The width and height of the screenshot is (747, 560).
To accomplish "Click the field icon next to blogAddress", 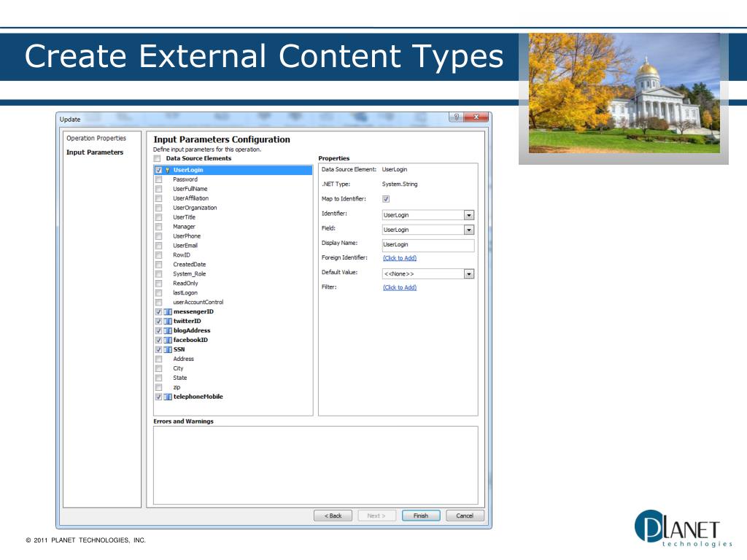I will pos(168,330).
